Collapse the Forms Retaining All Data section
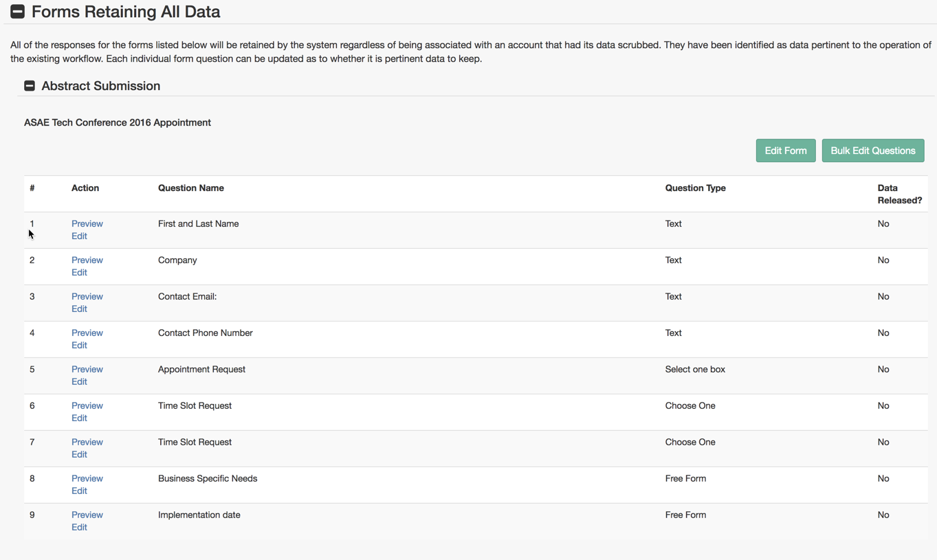 [18, 12]
